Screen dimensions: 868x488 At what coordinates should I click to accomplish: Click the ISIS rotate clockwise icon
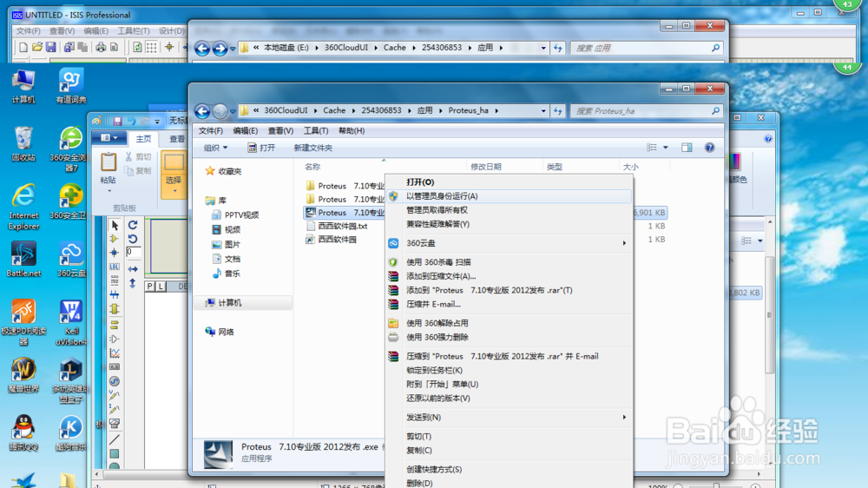click(133, 225)
